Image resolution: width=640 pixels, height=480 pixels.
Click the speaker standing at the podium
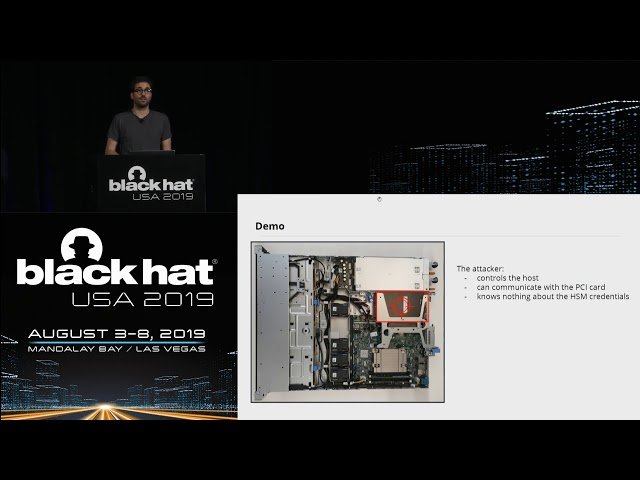pyautogui.click(x=139, y=116)
